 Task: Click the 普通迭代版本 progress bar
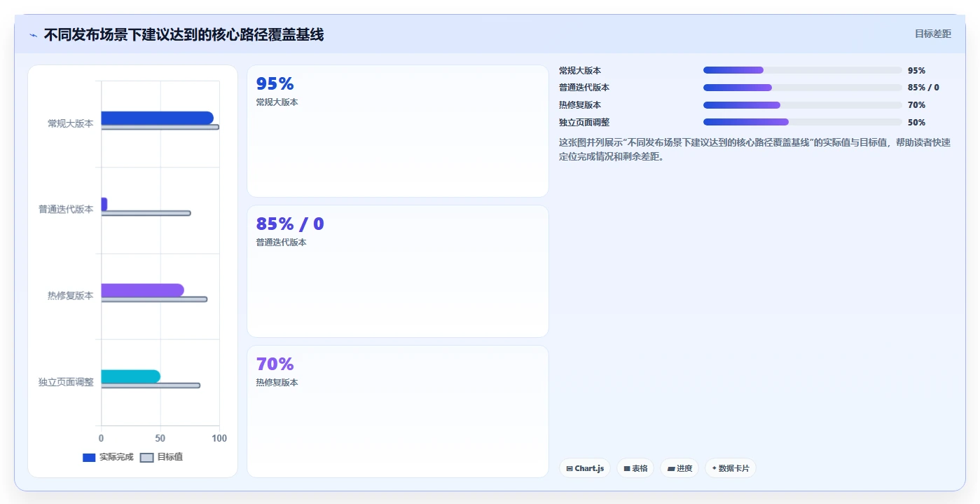(803, 88)
